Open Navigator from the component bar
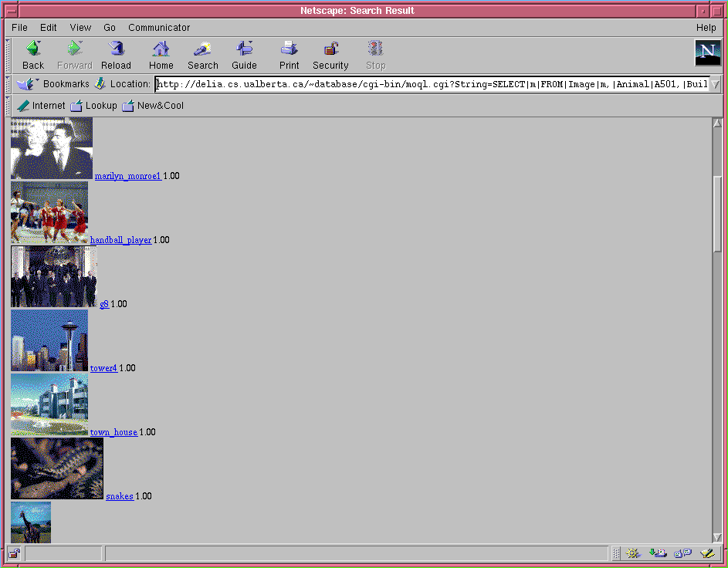728x568 pixels. pyautogui.click(x=633, y=553)
